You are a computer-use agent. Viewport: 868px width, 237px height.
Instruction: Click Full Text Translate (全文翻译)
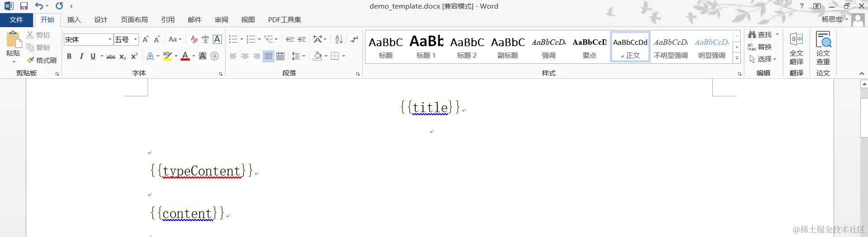(796, 48)
